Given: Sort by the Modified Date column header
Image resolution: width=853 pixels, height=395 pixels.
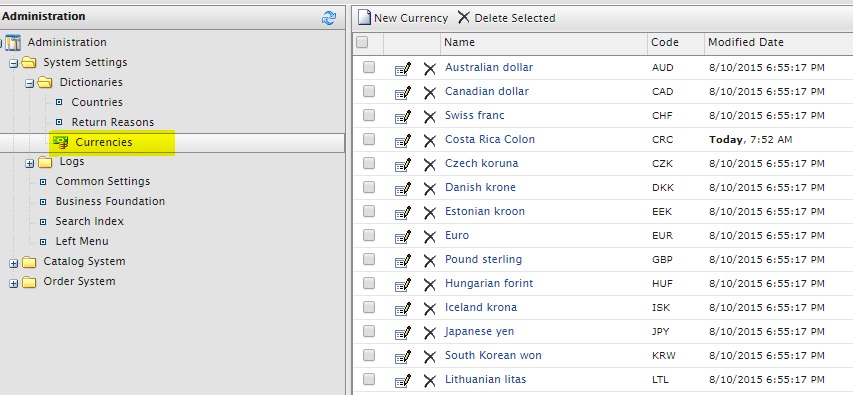Looking at the screenshot, I should (746, 42).
